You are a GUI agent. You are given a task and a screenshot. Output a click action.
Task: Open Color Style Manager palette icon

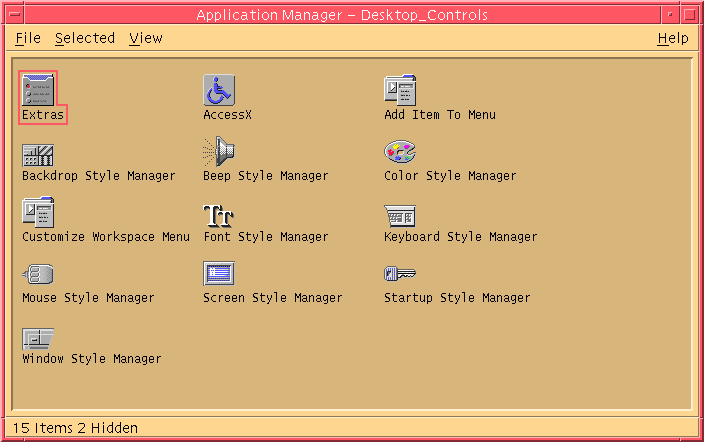[400, 152]
